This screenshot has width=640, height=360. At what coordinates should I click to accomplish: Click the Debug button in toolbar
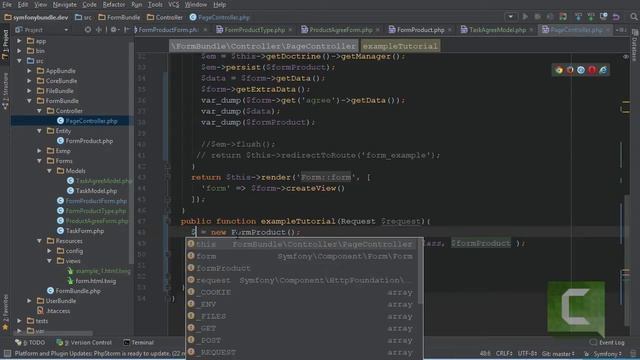(538, 17)
